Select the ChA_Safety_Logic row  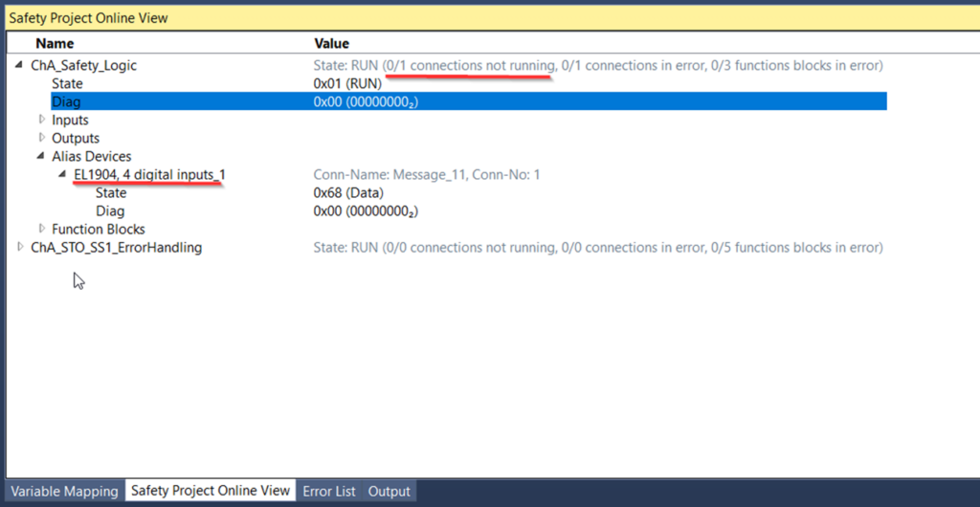point(84,65)
